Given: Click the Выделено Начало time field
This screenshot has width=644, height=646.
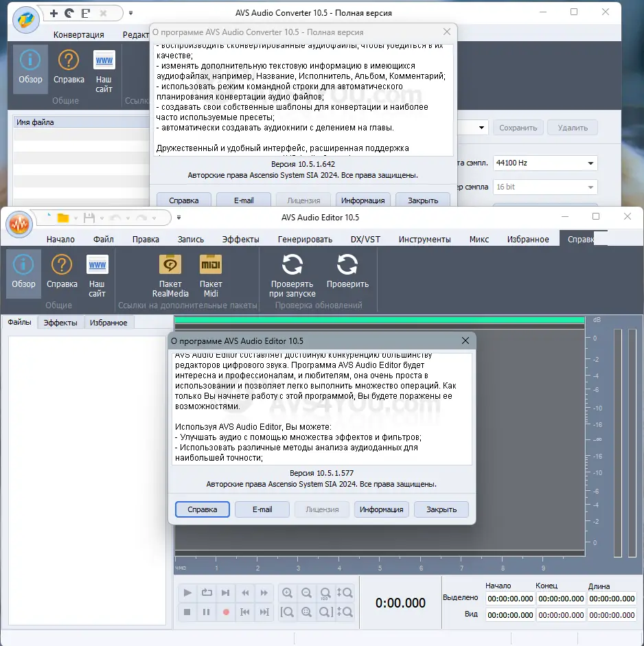Looking at the screenshot, I should 510,599.
